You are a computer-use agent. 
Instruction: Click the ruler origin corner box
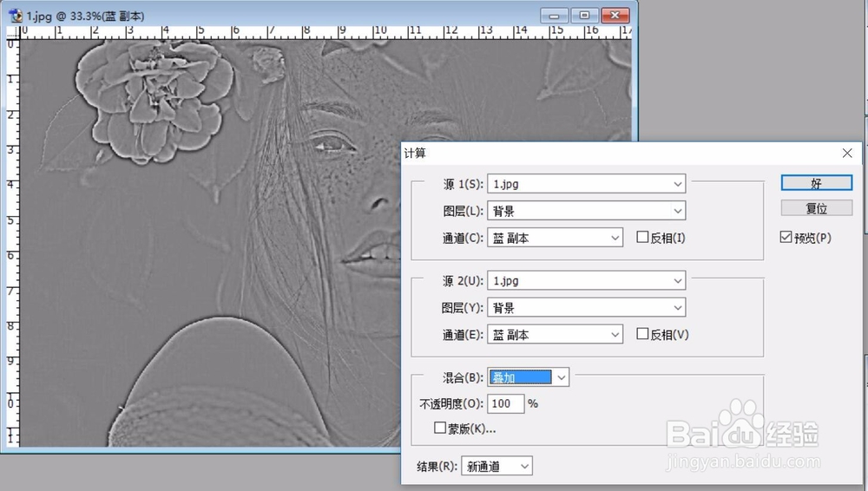click(12, 32)
